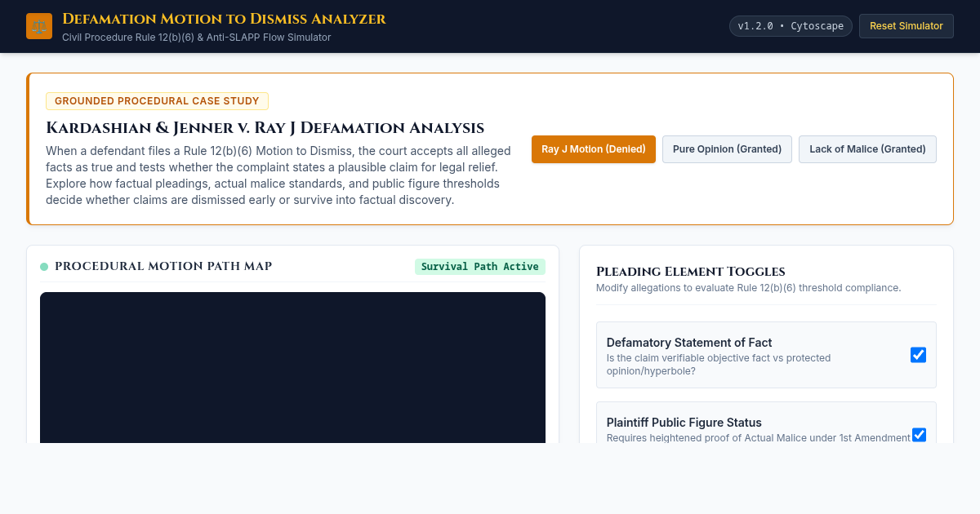Image resolution: width=980 pixels, height=514 pixels.
Task: Click the Survival Path Active status badge
Action: tap(480, 267)
